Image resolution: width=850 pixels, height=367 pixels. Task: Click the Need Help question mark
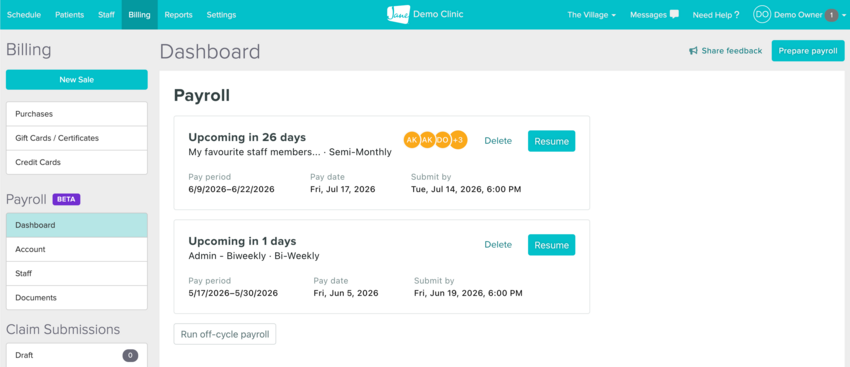(736, 15)
